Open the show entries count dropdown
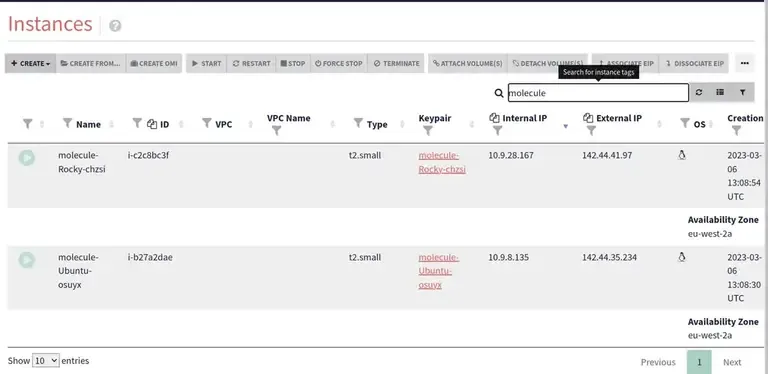Screen dimensions: 768x374 tap(46, 361)
